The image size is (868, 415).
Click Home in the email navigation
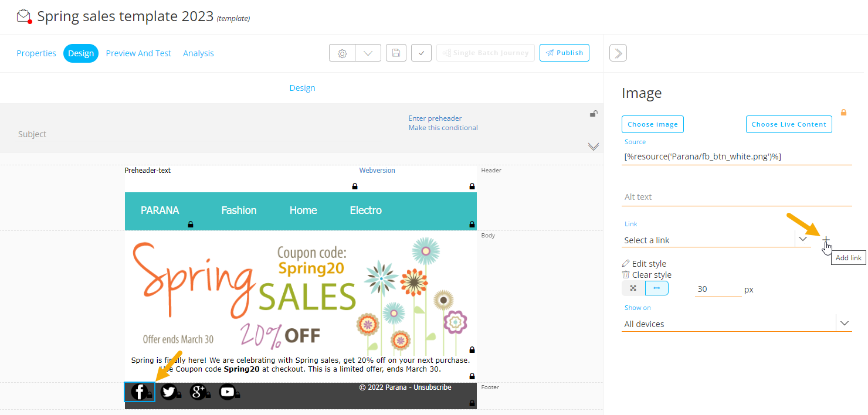[x=303, y=210]
